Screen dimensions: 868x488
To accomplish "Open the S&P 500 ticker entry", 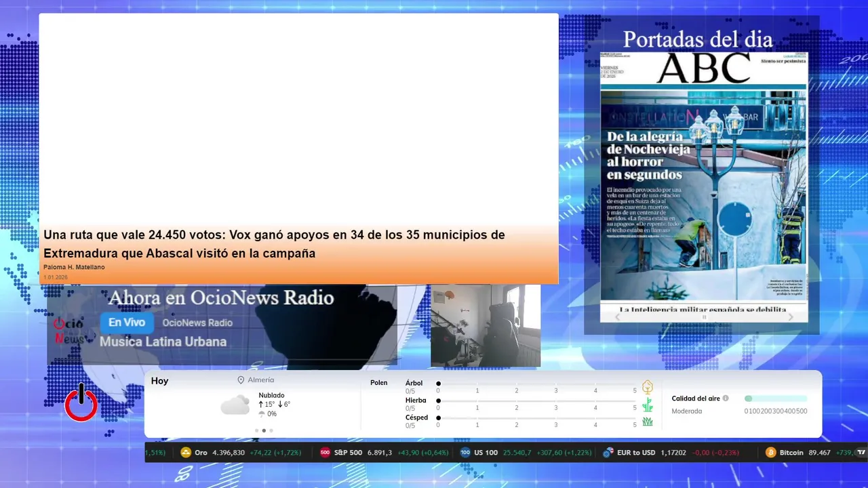I will pos(386,453).
